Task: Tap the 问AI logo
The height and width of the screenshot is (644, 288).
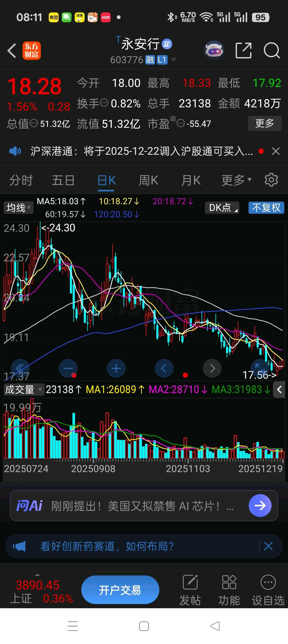Action: [29, 506]
